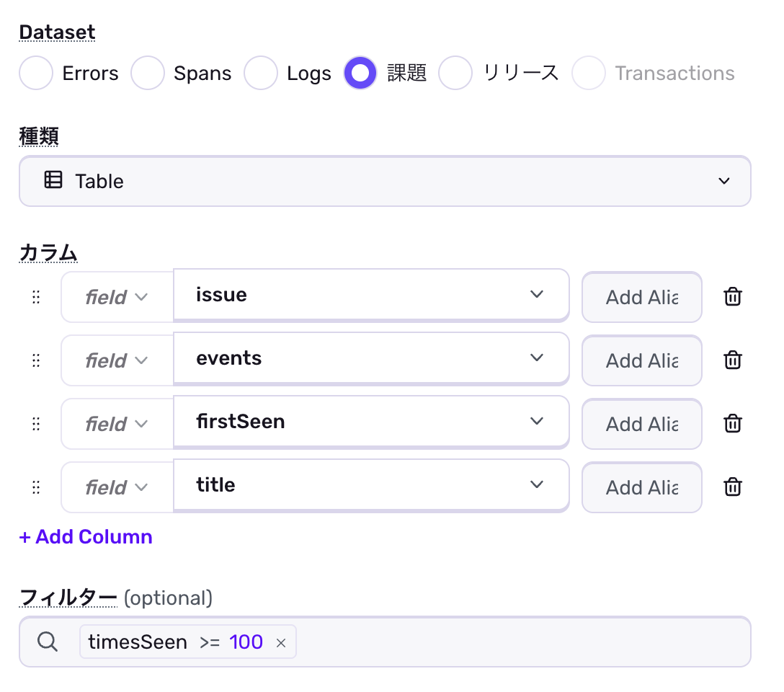
Task: Delete the issue column with trash icon
Action: point(732,296)
